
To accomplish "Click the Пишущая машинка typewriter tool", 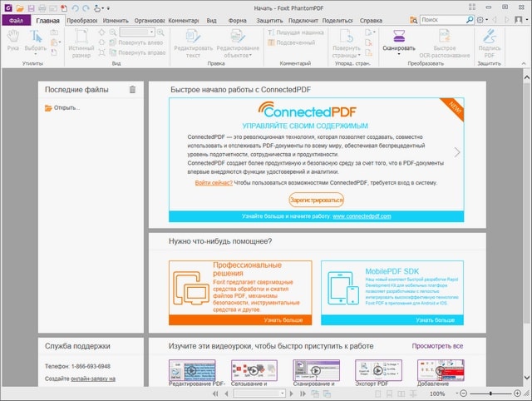I will [296, 32].
